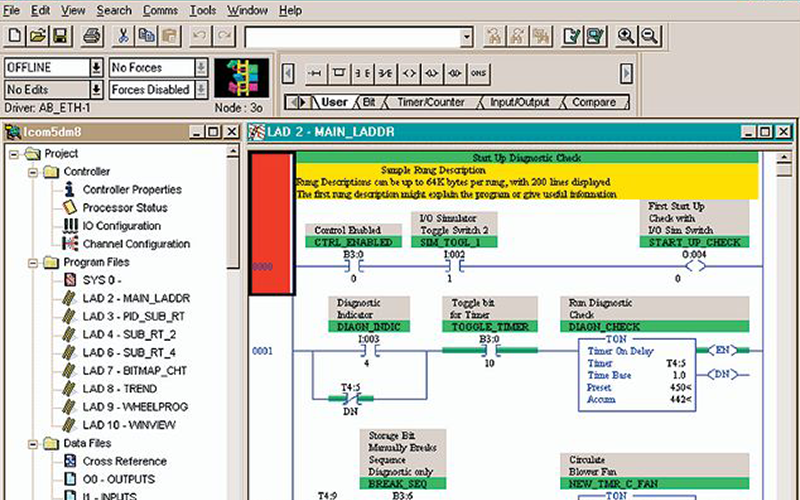Click the Cut scissors icon

pos(124,36)
